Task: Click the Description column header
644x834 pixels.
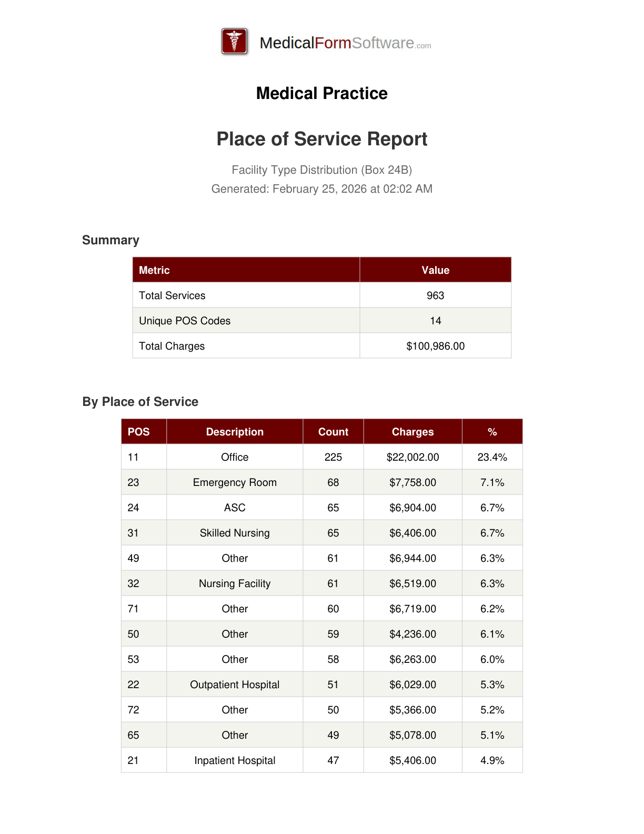Action: pyautogui.click(x=235, y=432)
